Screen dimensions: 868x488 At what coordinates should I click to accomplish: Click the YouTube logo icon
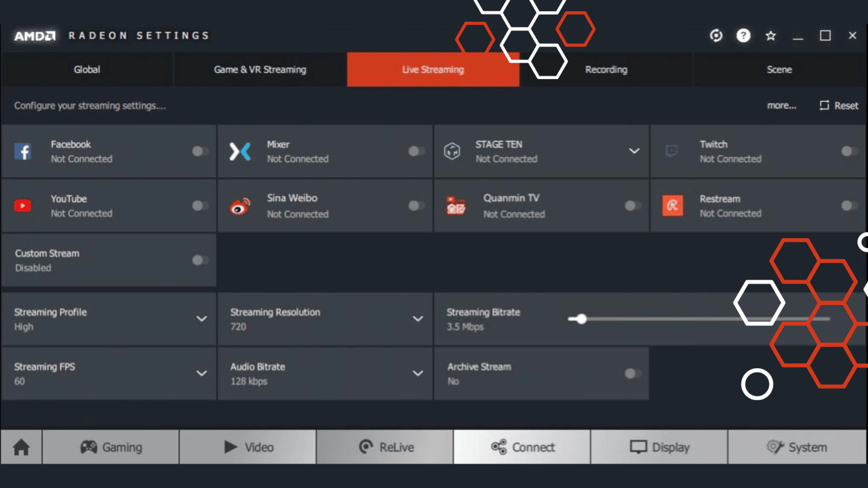[23, 206]
